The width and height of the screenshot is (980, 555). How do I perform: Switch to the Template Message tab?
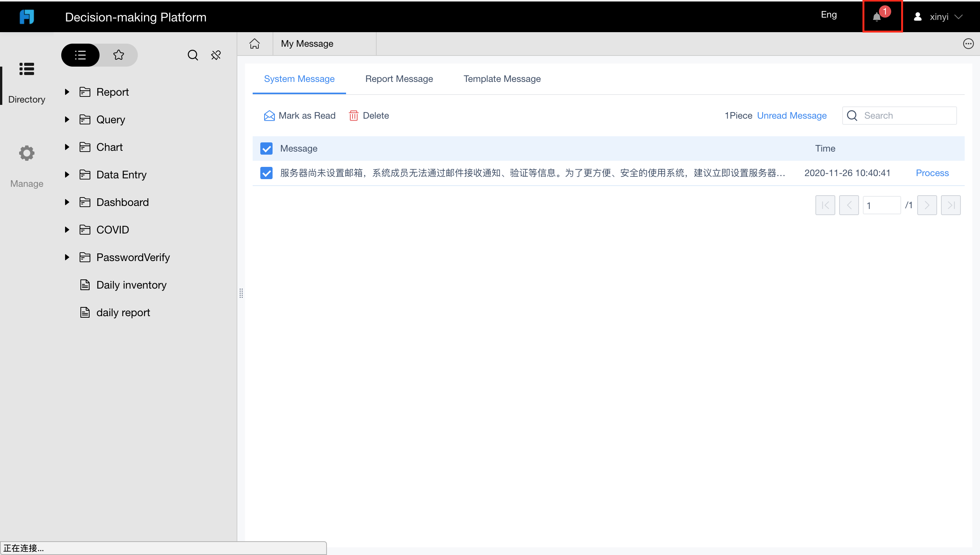pos(502,79)
